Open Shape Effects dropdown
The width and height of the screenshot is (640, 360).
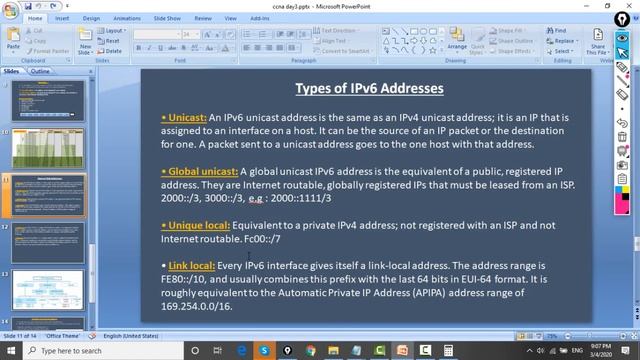(512, 51)
